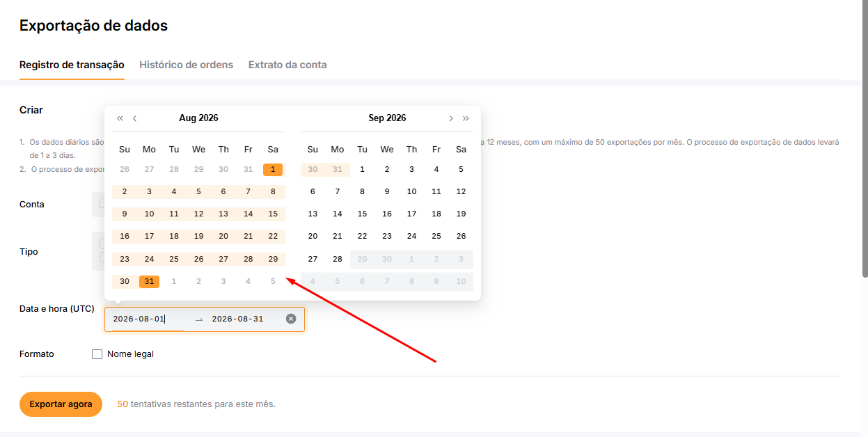The width and height of the screenshot is (868, 437).
Task: Switch to Extrato da conta tab
Action: pos(287,65)
